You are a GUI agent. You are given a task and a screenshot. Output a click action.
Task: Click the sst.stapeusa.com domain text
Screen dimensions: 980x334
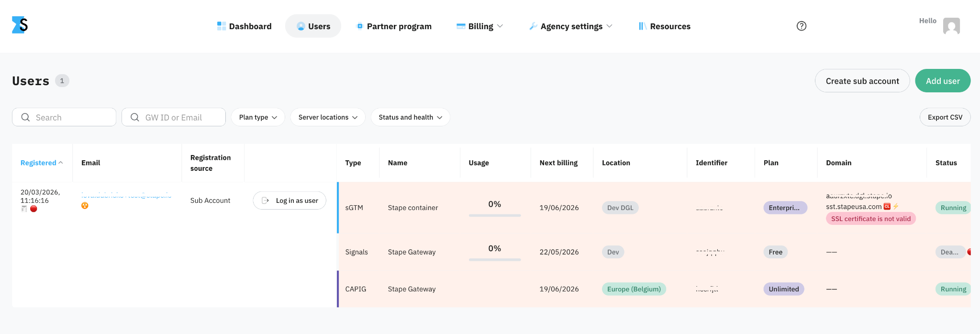point(854,207)
